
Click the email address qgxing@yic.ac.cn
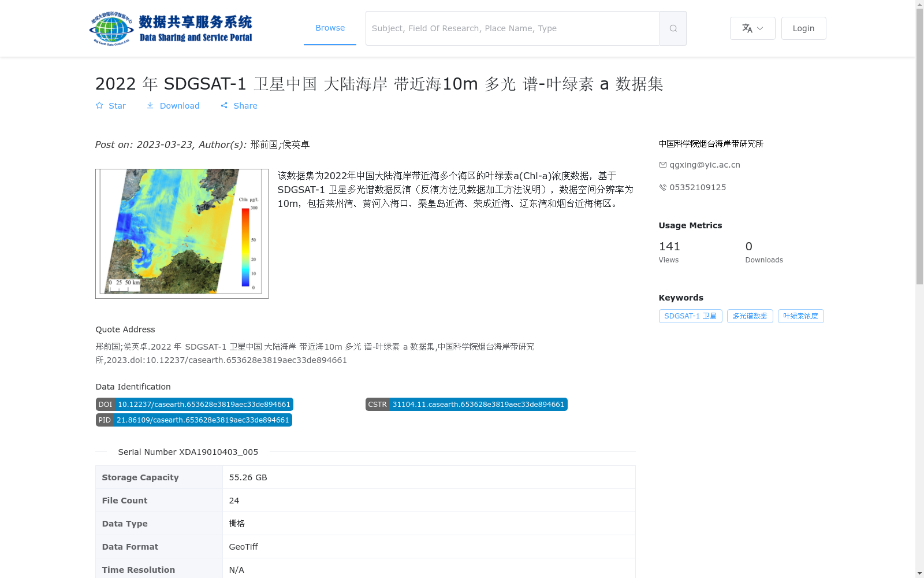[705, 165]
